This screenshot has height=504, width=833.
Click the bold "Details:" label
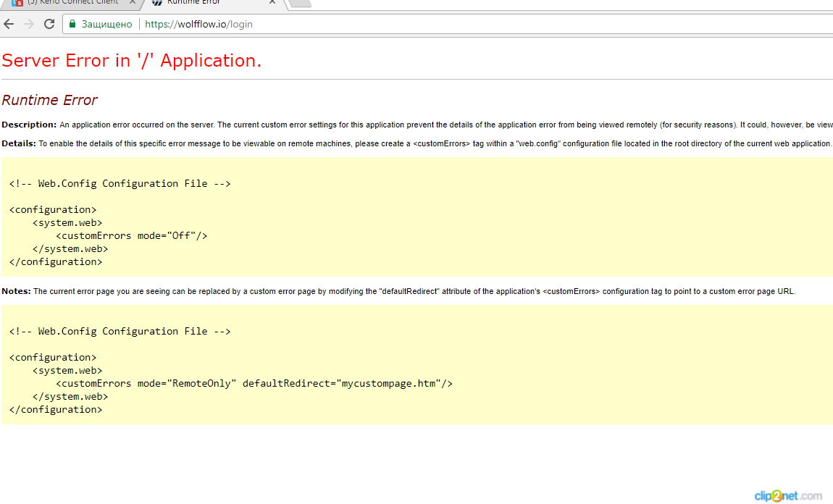[19, 143]
